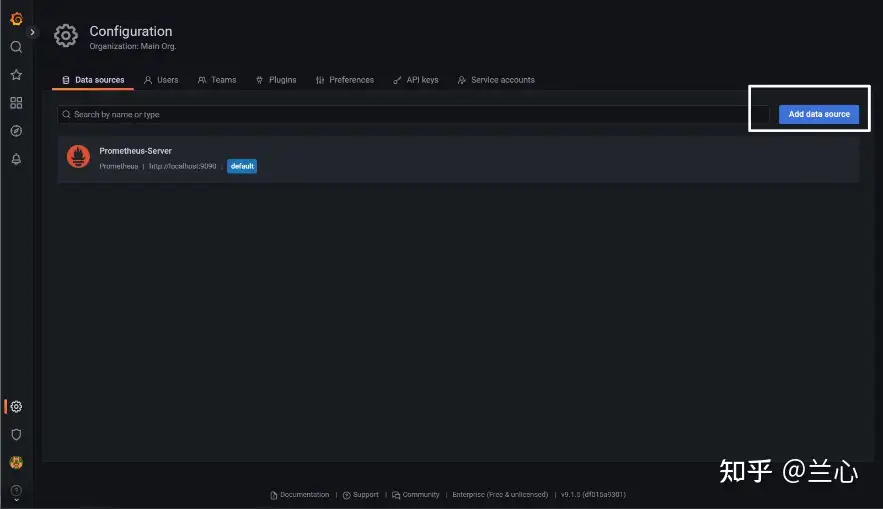Switch to the Plugins tab
883x509 pixels.
pyautogui.click(x=276, y=80)
